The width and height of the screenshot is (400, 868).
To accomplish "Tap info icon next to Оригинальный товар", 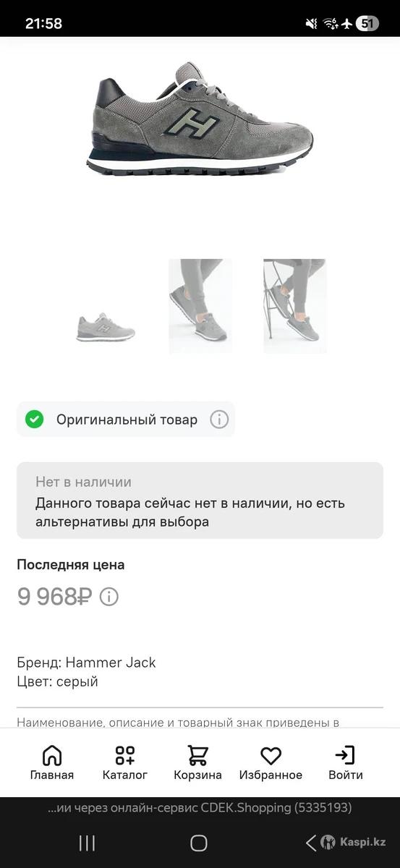I will (219, 420).
